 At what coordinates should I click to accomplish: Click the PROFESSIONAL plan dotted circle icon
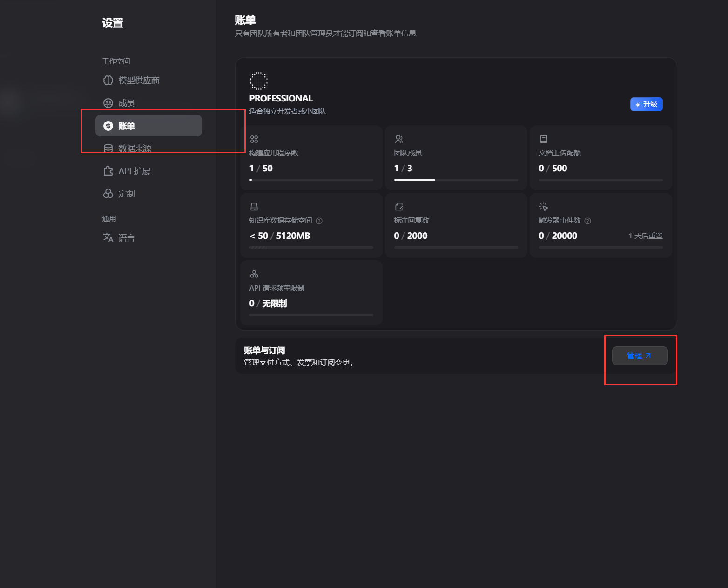[259, 81]
